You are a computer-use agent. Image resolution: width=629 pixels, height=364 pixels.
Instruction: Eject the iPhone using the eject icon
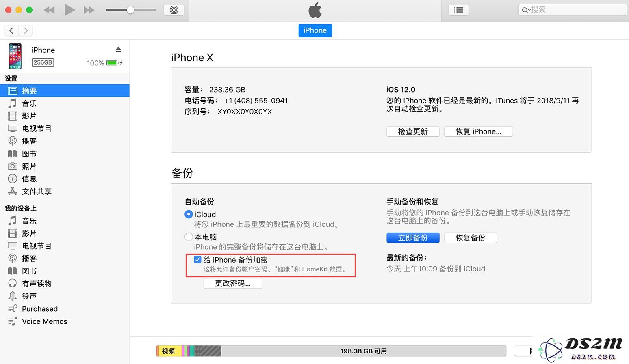118,50
